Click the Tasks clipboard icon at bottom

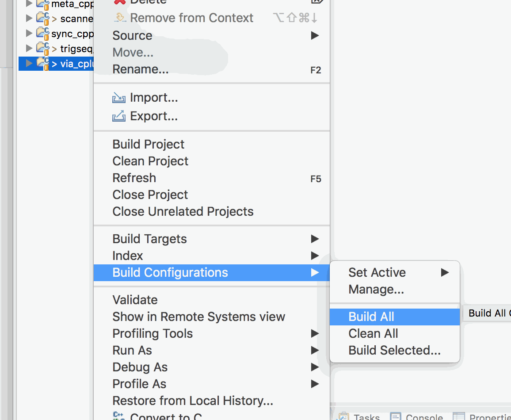click(x=344, y=416)
